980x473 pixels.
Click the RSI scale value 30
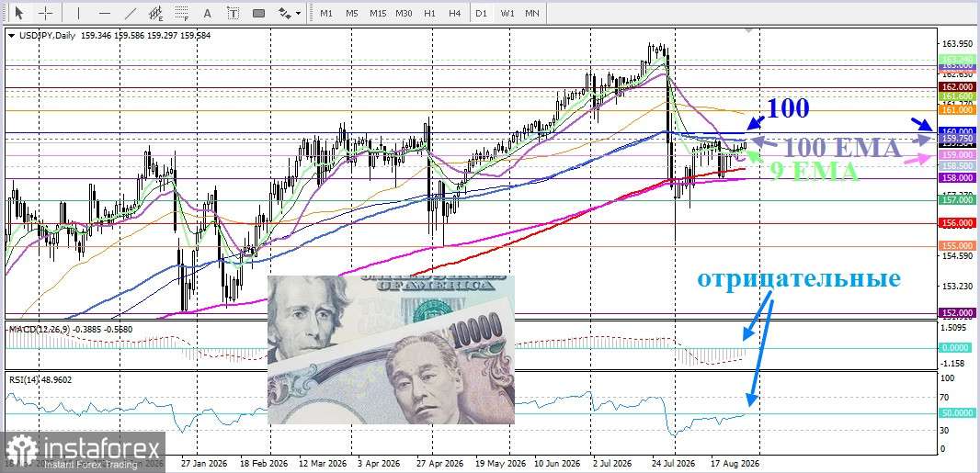coord(946,431)
